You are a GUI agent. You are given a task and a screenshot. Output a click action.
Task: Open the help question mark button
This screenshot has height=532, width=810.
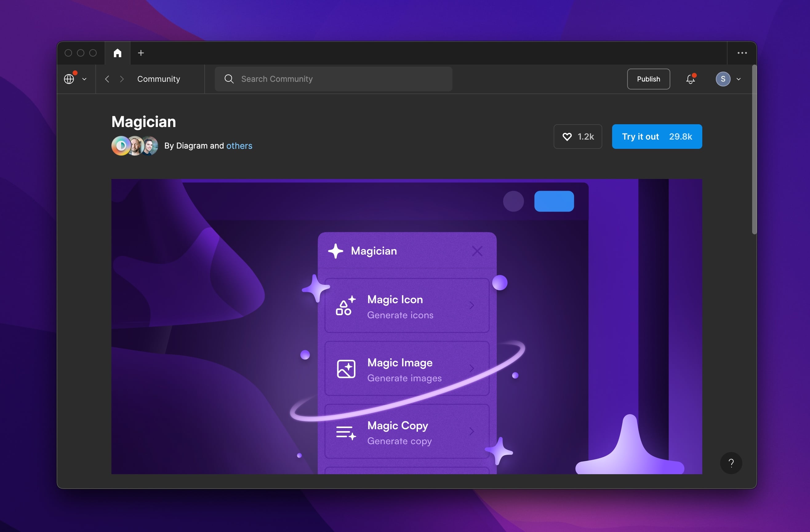coord(731,463)
